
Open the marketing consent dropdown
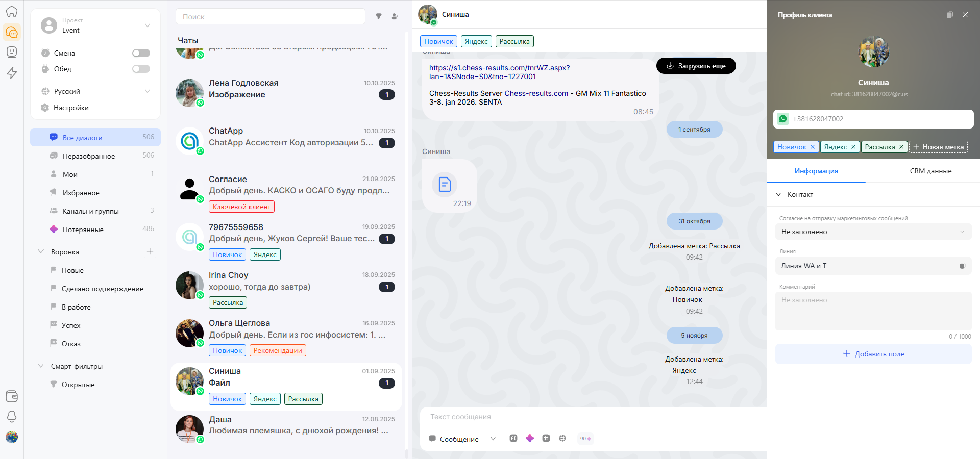click(873, 232)
